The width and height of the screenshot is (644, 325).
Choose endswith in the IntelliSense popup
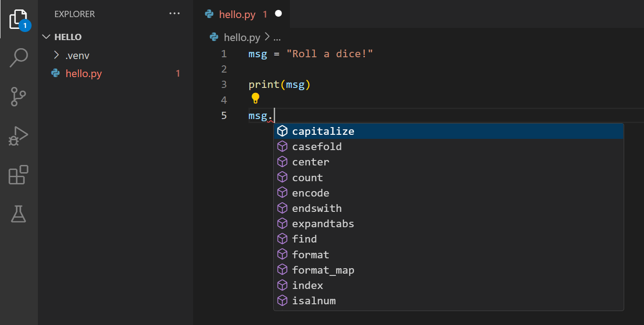[317, 208]
